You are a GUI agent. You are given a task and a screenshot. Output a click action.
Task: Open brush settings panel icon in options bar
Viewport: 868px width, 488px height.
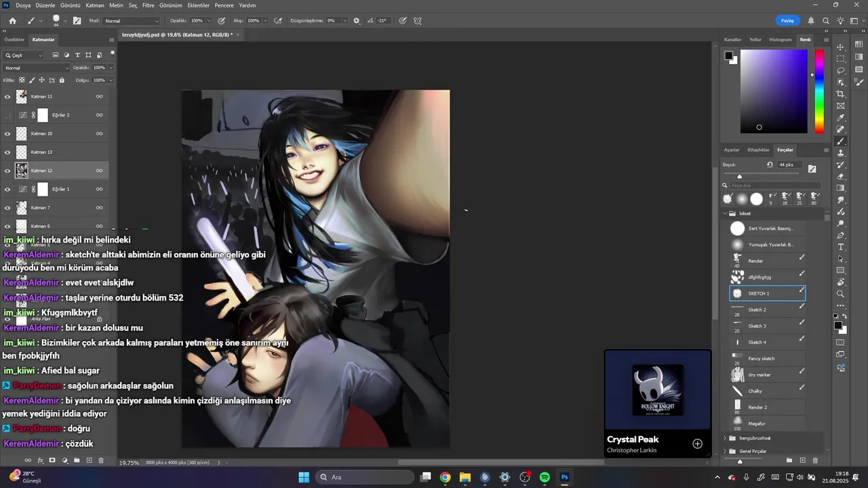(77, 20)
